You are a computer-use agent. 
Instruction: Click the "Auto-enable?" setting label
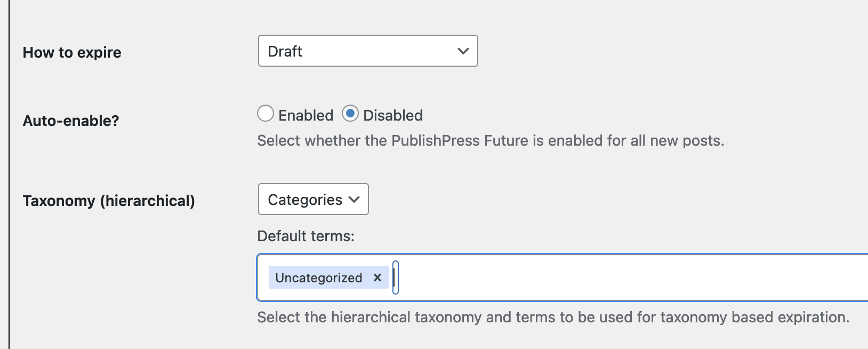pyautogui.click(x=71, y=121)
